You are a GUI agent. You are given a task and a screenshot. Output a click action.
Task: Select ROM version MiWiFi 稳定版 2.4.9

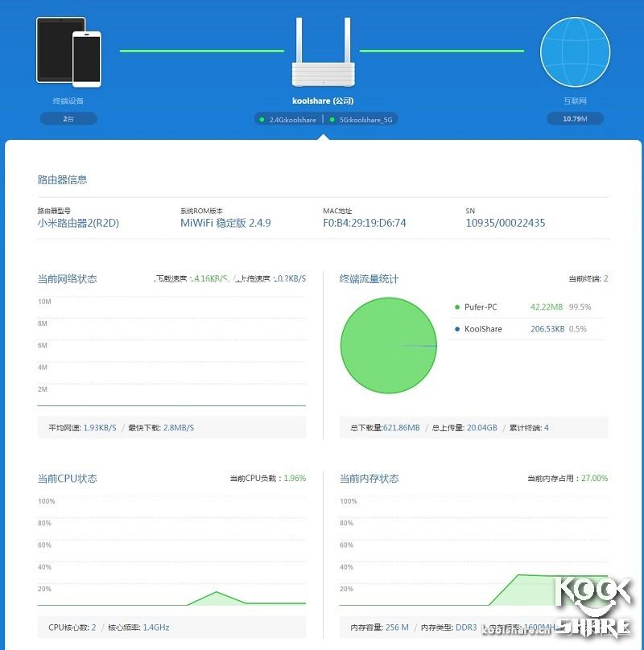coord(225,223)
